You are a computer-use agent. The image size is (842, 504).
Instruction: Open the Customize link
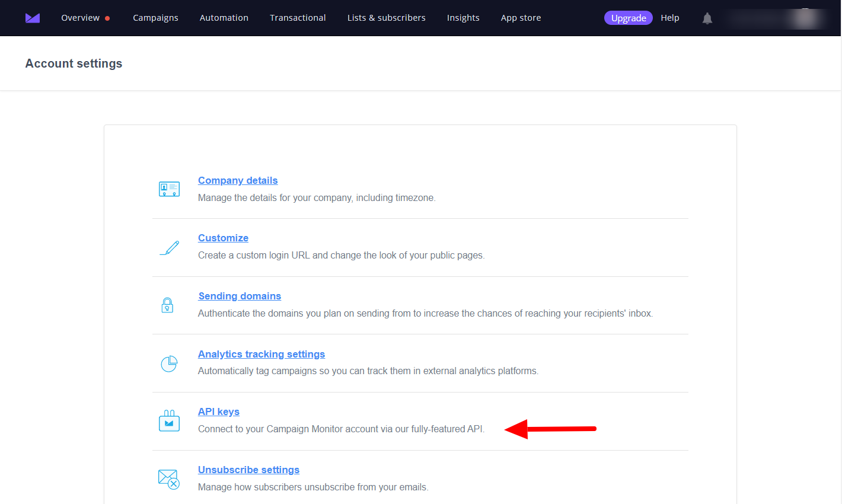click(223, 238)
